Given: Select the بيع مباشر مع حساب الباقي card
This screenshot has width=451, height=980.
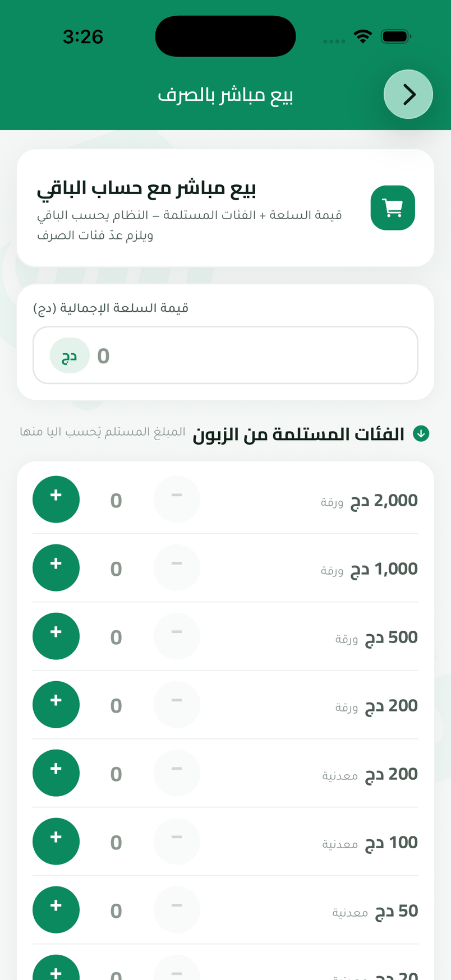Looking at the screenshot, I should (x=225, y=208).
